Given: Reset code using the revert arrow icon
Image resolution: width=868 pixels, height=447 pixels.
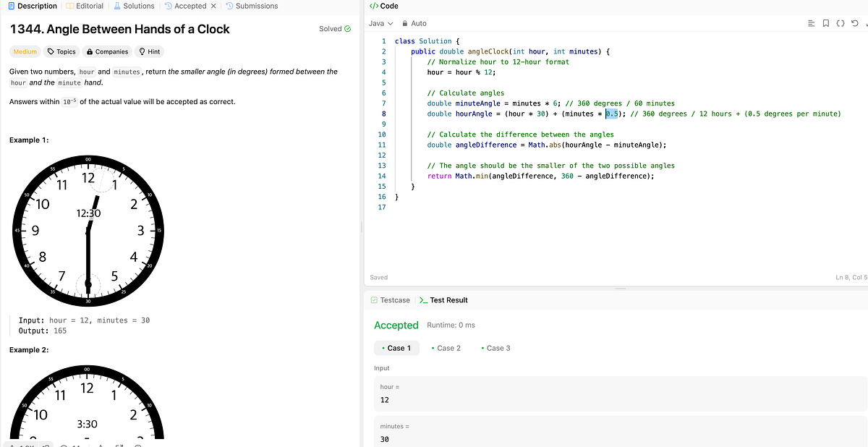Looking at the screenshot, I should click(x=856, y=23).
